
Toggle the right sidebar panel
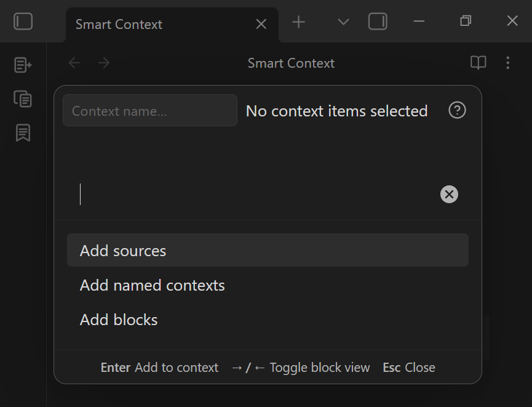[x=378, y=22]
